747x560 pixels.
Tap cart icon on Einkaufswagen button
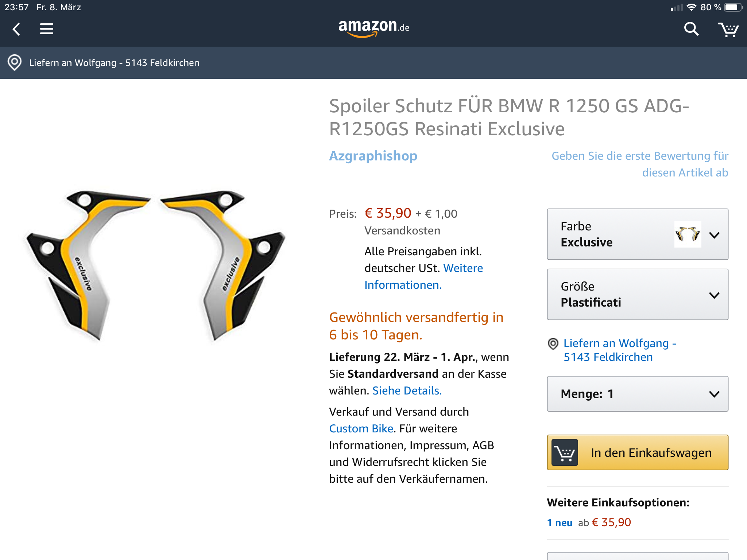coord(565,452)
